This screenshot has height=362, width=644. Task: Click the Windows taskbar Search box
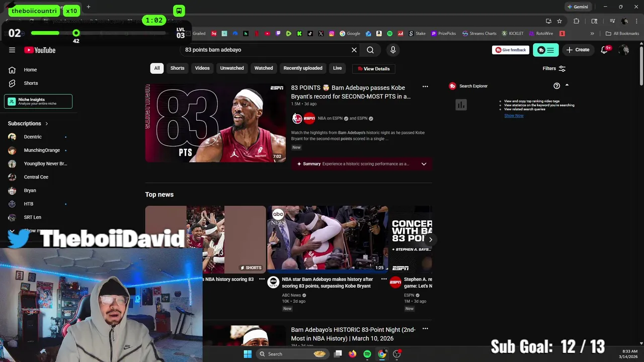[293, 354]
